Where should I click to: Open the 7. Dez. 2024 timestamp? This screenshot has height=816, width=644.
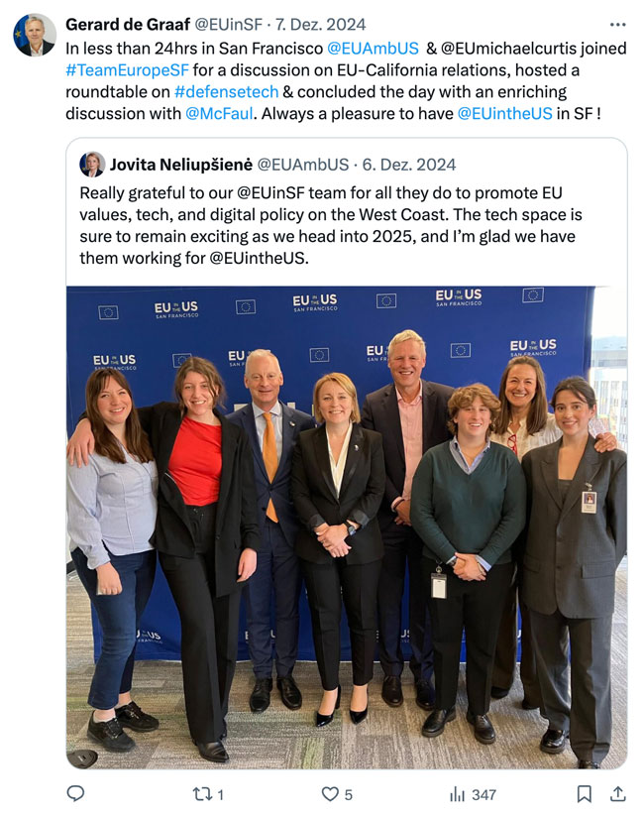(320, 25)
